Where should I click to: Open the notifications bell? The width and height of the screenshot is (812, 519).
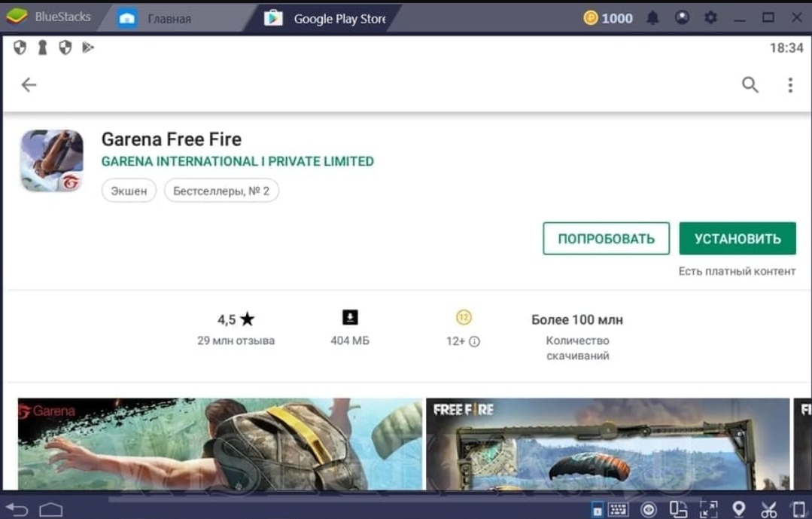point(652,18)
